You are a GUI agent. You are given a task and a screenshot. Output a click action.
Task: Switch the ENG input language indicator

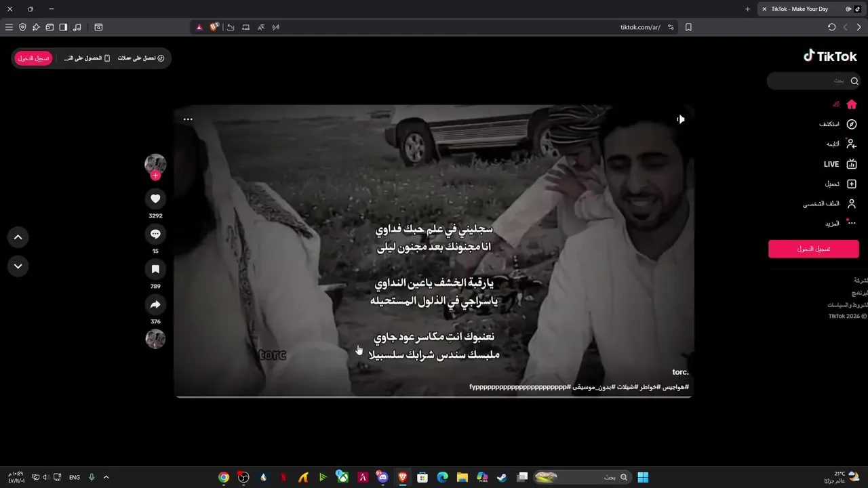[75, 477]
